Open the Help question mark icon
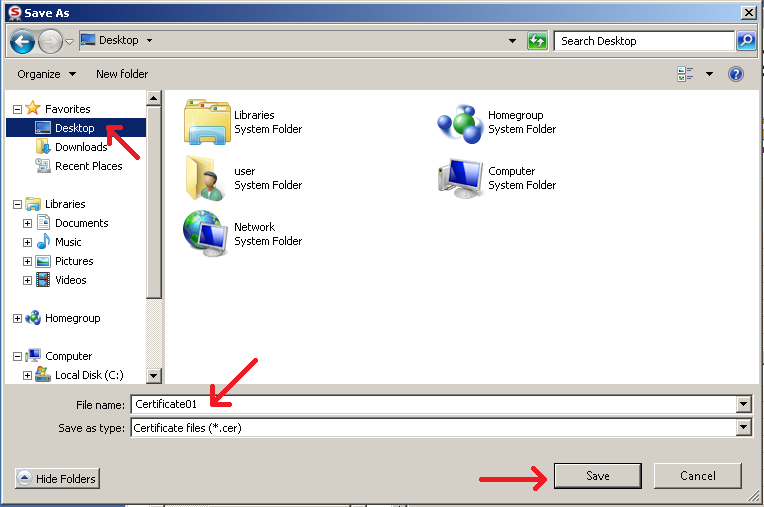 736,74
